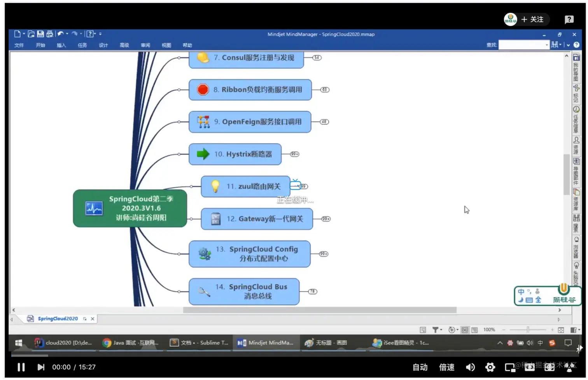Expand subtopics badge on 14. SpringCloud Bus

(313, 291)
